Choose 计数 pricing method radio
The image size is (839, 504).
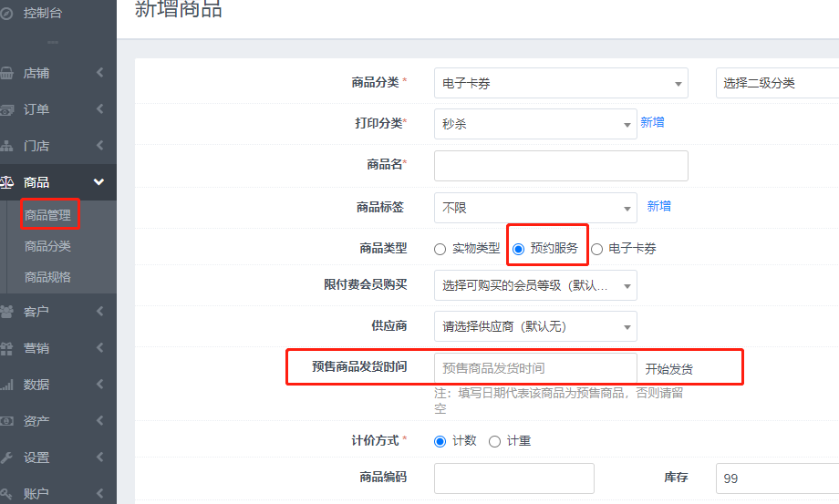click(440, 441)
